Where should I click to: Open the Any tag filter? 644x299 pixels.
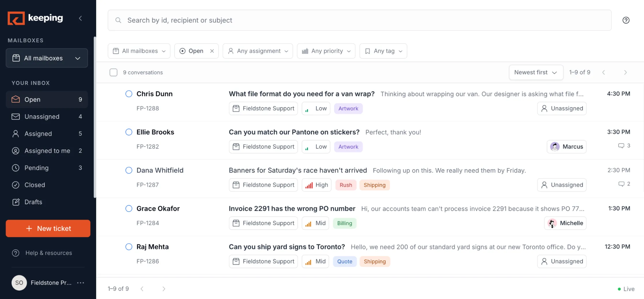point(383,51)
